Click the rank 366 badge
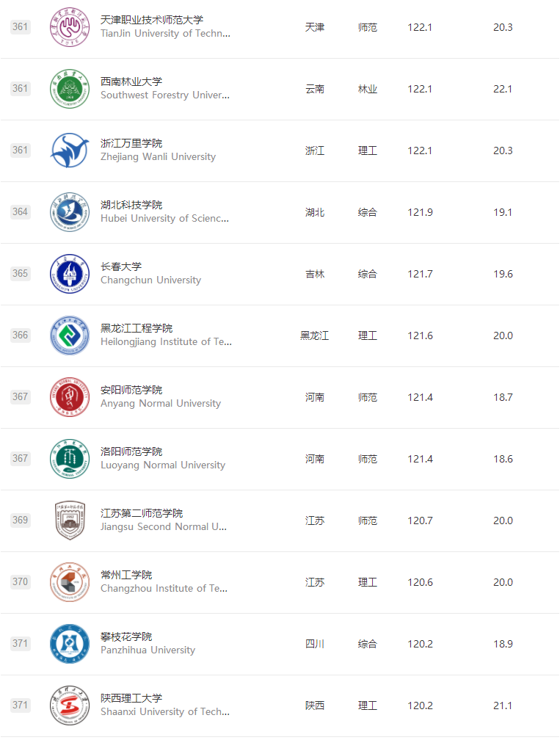The image size is (560, 740). (x=21, y=335)
